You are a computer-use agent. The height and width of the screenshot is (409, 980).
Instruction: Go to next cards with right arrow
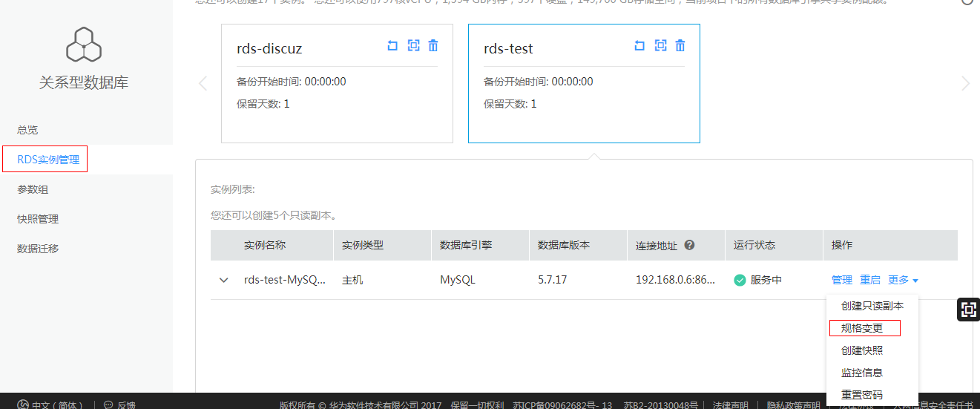(965, 83)
